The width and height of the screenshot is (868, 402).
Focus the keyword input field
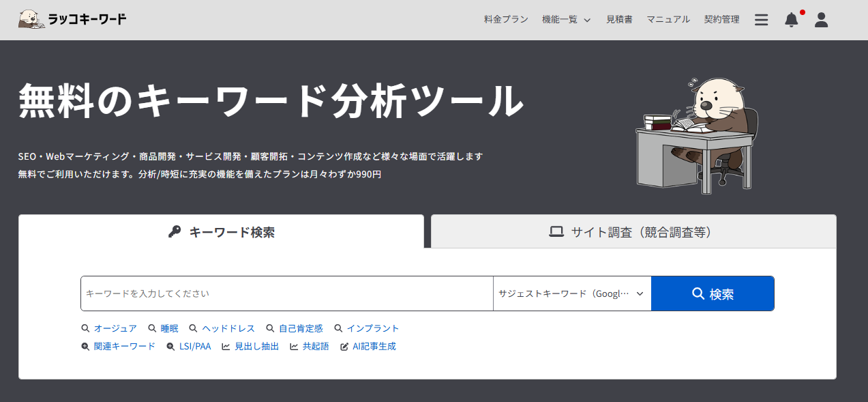tap(286, 293)
